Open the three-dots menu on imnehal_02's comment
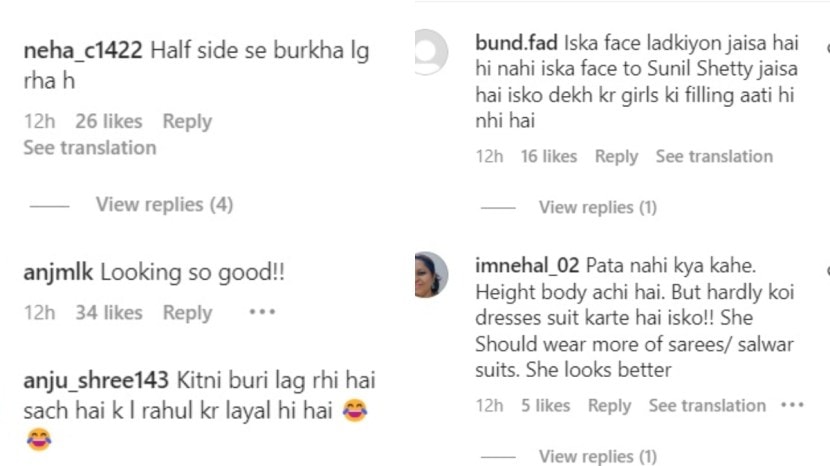830x466 pixels. (x=792, y=405)
